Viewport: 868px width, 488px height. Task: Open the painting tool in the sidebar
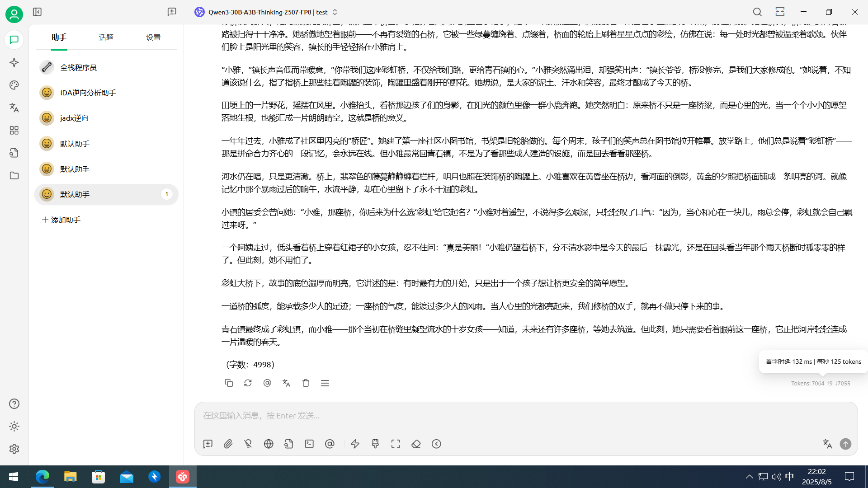tap(14, 85)
